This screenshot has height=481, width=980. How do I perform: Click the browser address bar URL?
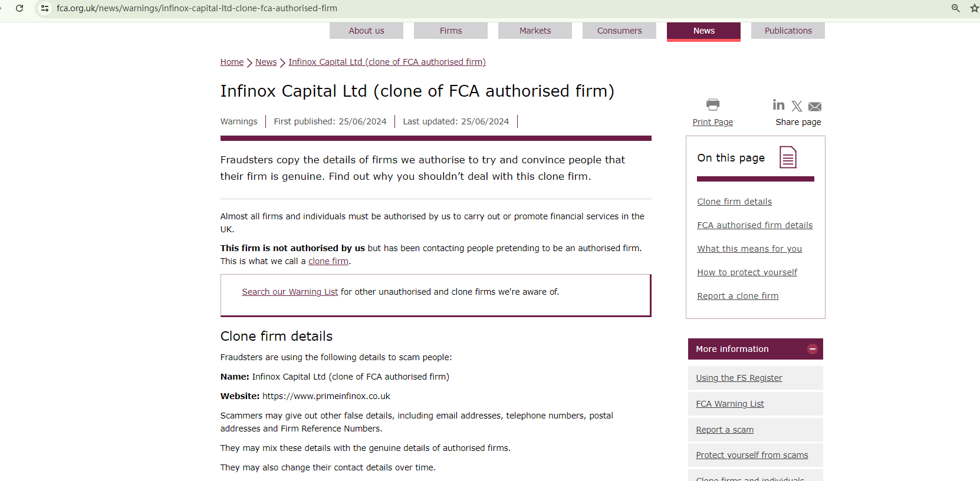coord(197,8)
